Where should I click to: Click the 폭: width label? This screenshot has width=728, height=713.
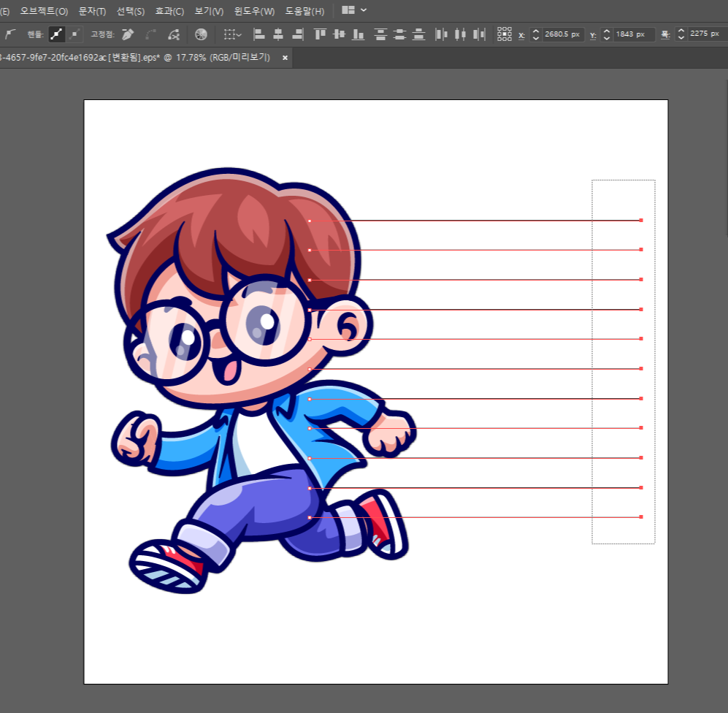(x=665, y=35)
